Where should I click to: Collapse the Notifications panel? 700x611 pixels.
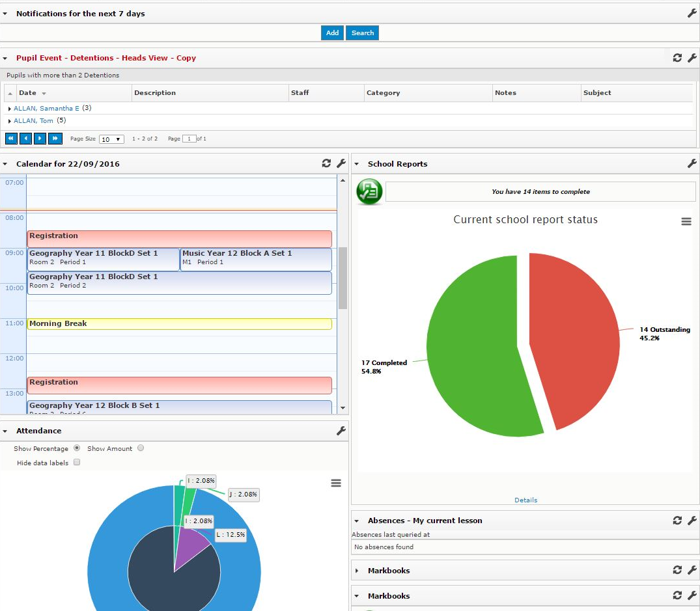tap(5, 14)
